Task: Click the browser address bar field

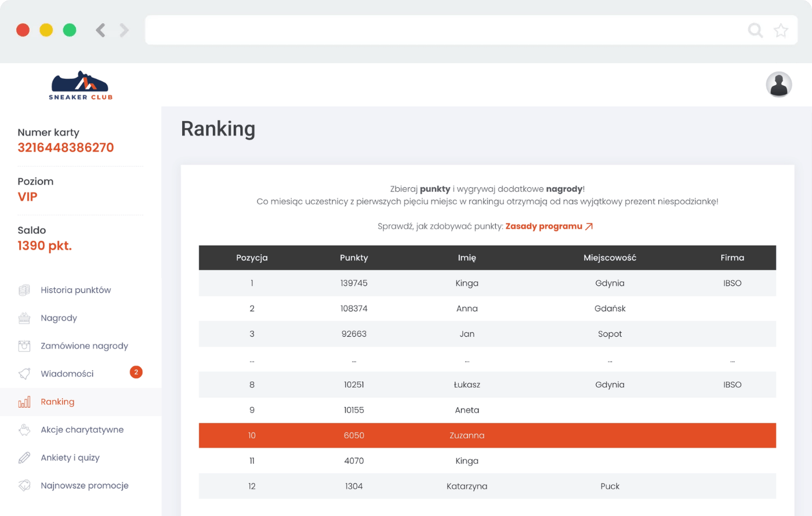Action: coord(471,30)
